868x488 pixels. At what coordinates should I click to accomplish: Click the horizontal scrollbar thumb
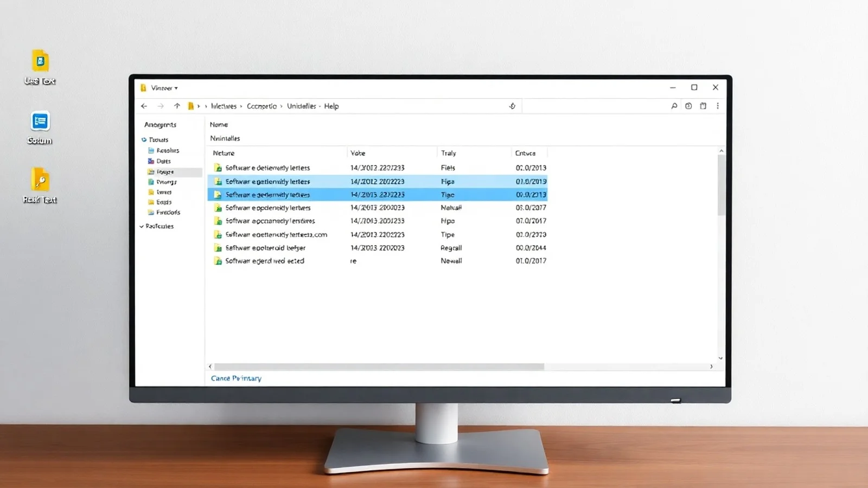(379, 367)
